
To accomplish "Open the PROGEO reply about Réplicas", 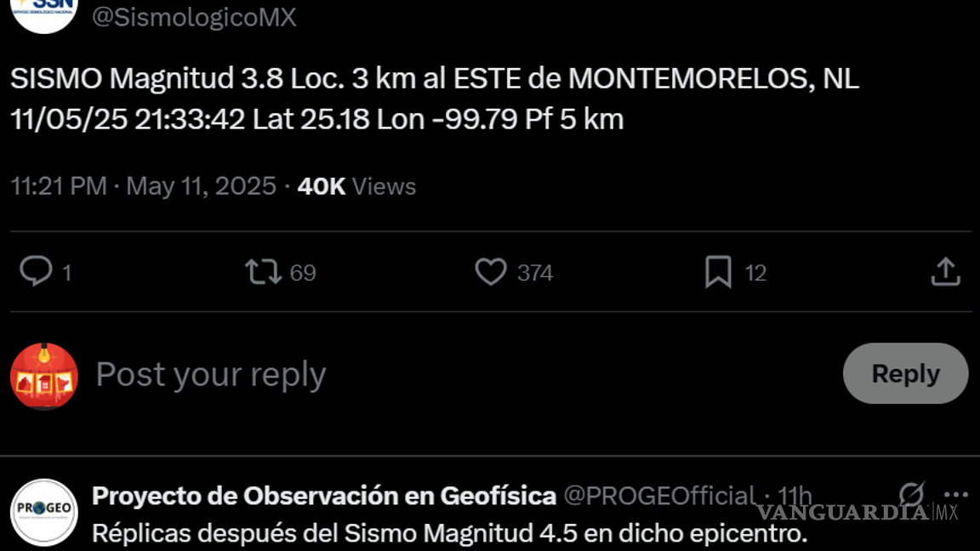I will pyautogui.click(x=449, y=534).
